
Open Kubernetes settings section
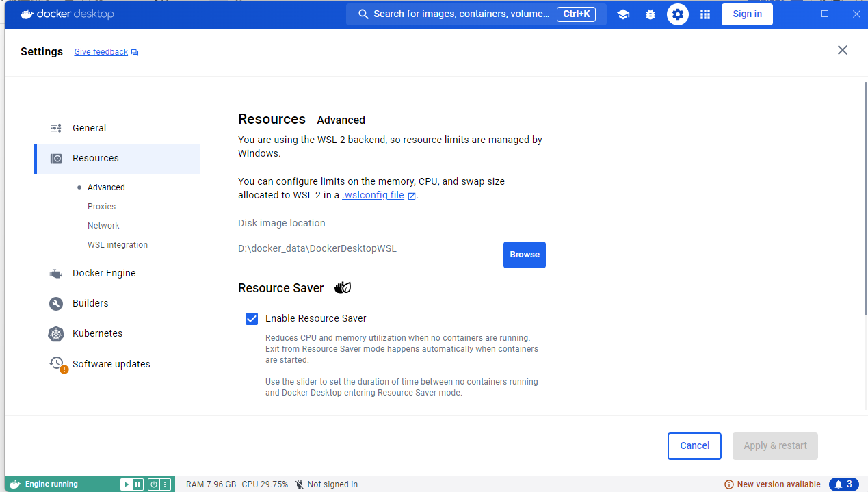[117, 333]
